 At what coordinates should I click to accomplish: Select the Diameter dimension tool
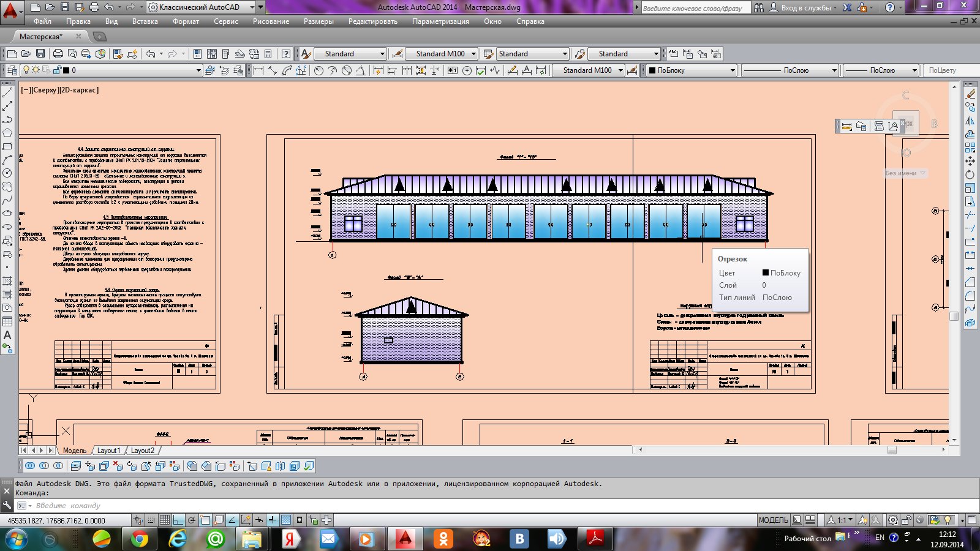pos(347,70)
